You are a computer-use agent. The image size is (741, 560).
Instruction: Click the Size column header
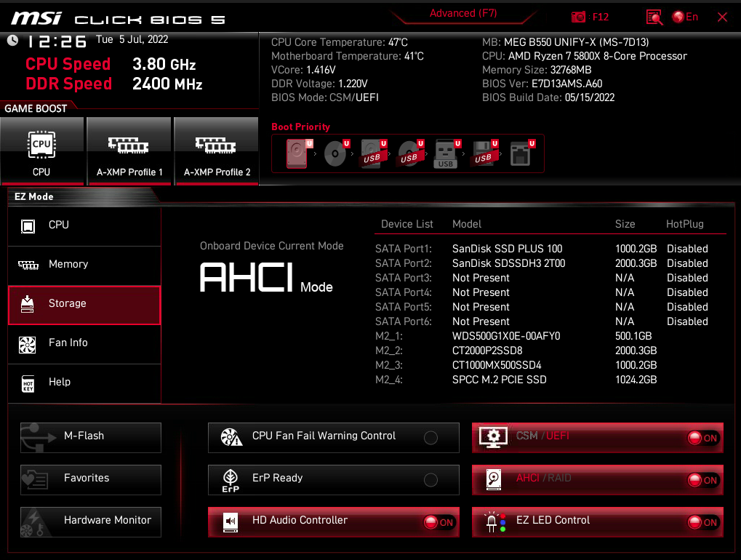[625, 224]
